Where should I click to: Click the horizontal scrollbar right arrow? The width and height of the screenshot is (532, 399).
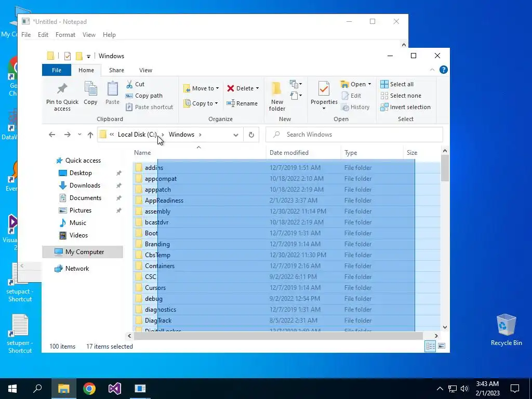click(x=436, y=336)
